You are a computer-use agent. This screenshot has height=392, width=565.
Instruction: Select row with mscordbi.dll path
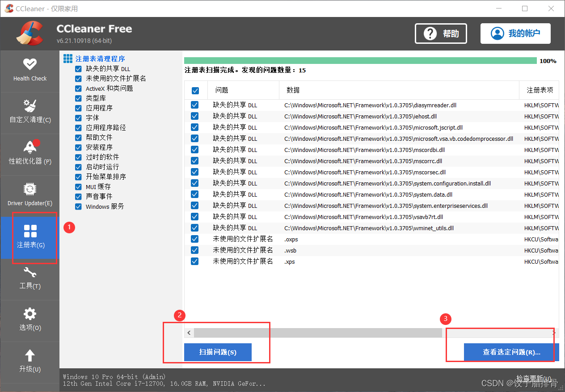[x=371, y=150]
